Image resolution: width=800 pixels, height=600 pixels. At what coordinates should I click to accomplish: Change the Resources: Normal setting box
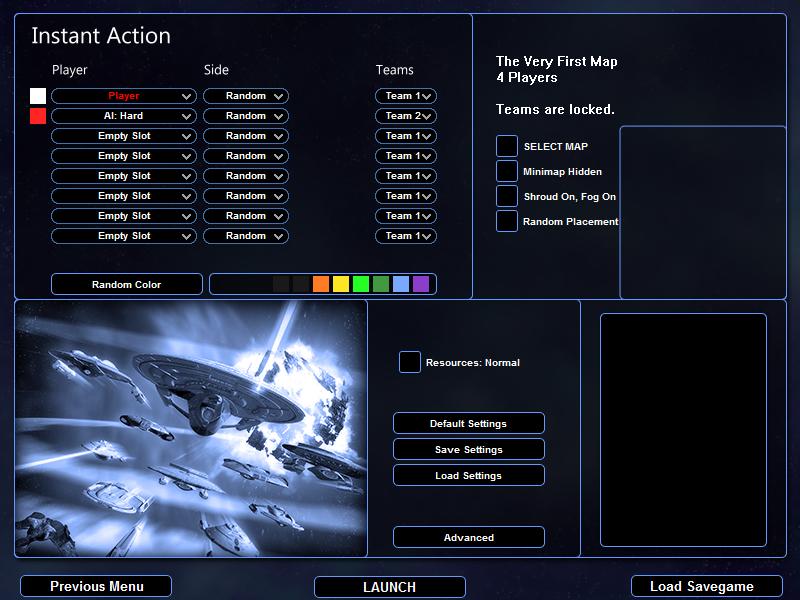click(410, 362)
